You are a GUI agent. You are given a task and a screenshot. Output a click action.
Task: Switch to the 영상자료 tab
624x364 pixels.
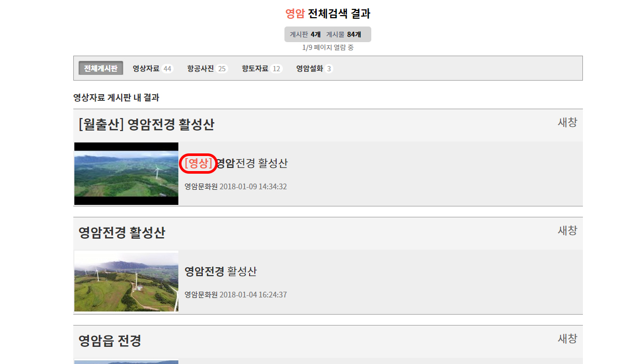(146, 68)
